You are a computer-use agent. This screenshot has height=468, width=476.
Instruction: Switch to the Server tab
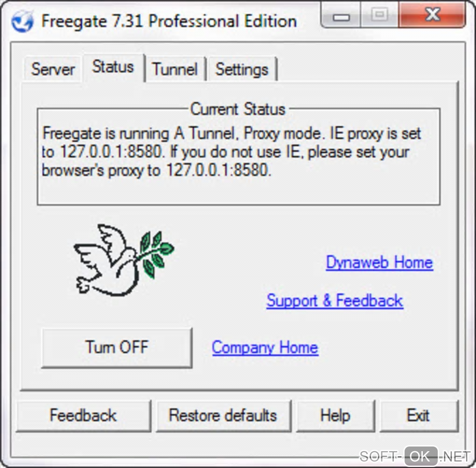(x=53, y=69)
